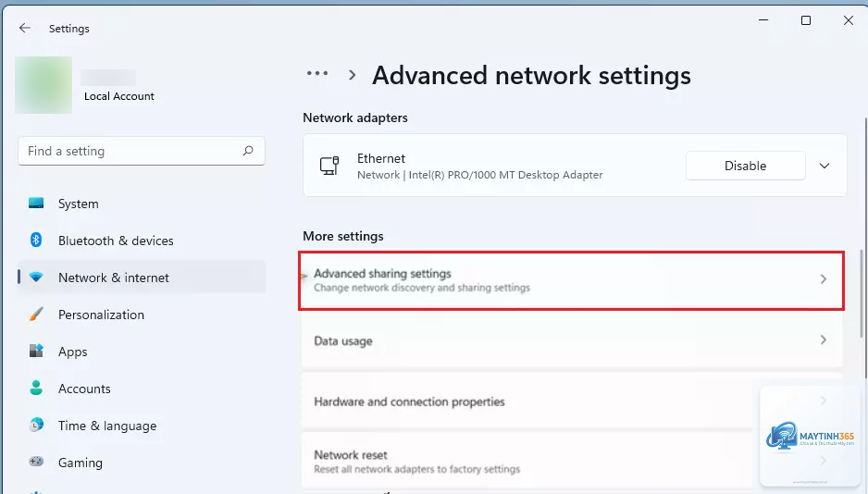Open Data usage chevron arrow
This screenshot has width=868, height=494.
(824, 340)
